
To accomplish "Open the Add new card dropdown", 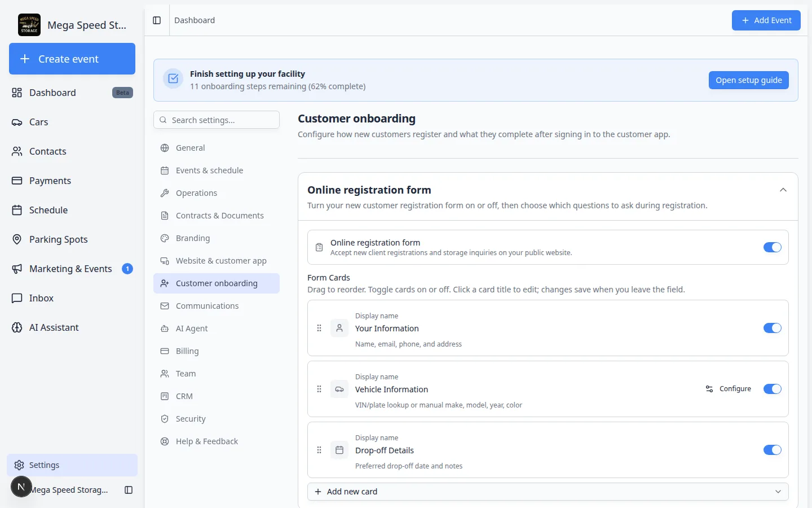I will tap(548, 492).
